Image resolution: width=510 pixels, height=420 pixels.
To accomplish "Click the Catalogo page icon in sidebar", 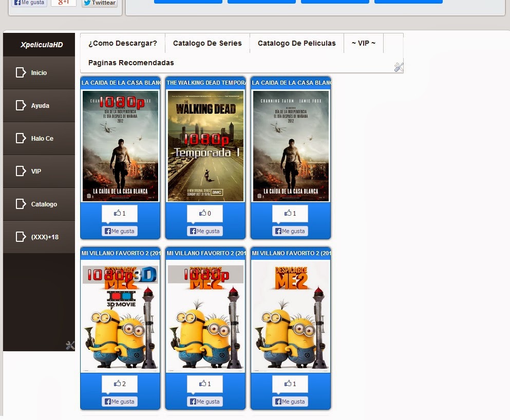I will (21, 204).
